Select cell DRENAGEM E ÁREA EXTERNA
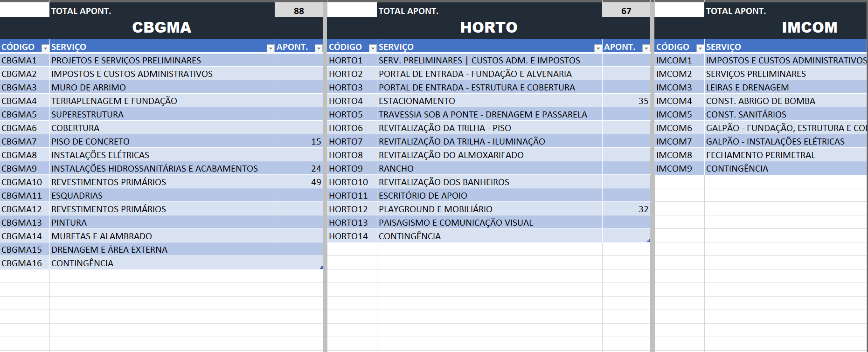This screenshot has height=352, width=868. [x=162, y=250]
